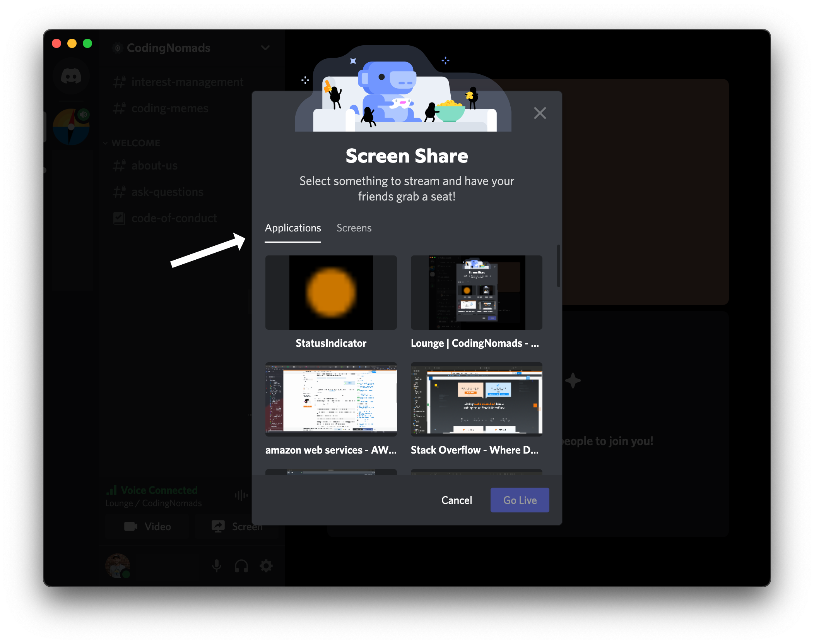The image size is (814, 644).
Task: Open the code-of-conduct channel
Action: [174, 218]
